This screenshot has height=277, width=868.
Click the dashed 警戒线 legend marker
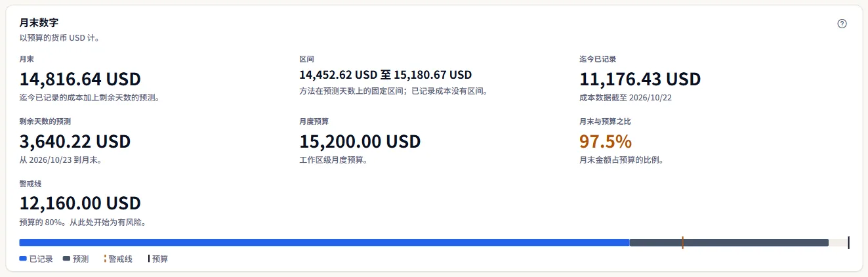(x=105, y=259)
